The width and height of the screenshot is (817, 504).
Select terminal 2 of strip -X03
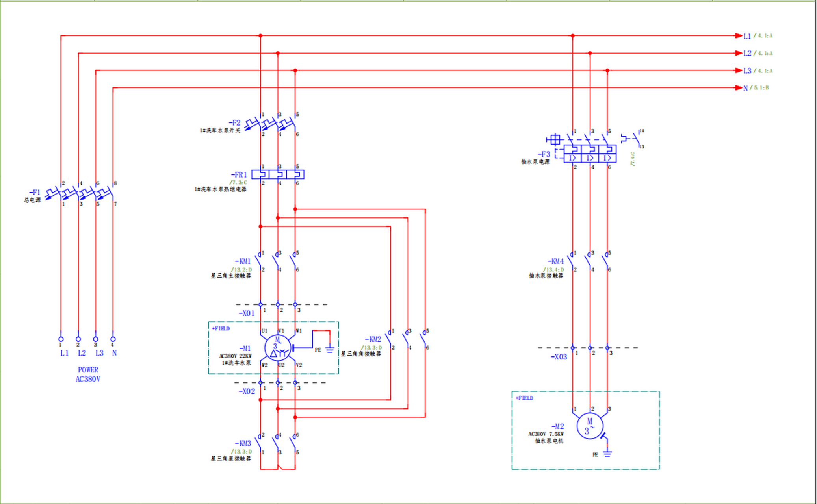point(590,348)
